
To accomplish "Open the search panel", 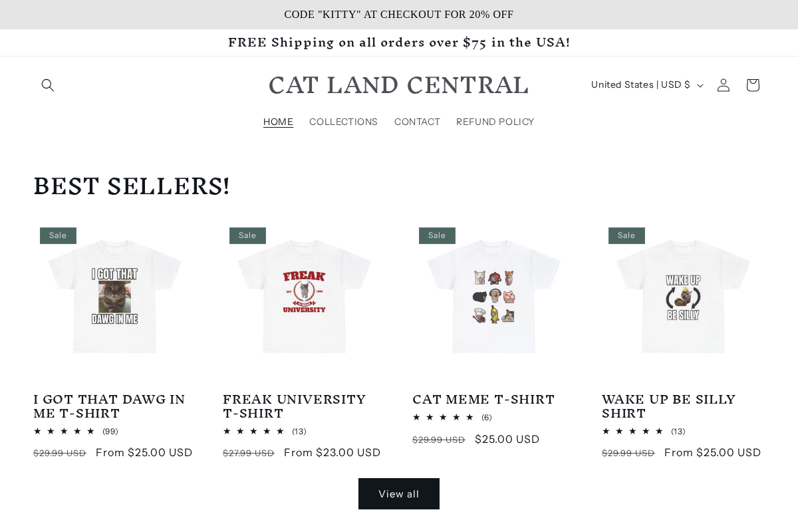I will [48, 85].
